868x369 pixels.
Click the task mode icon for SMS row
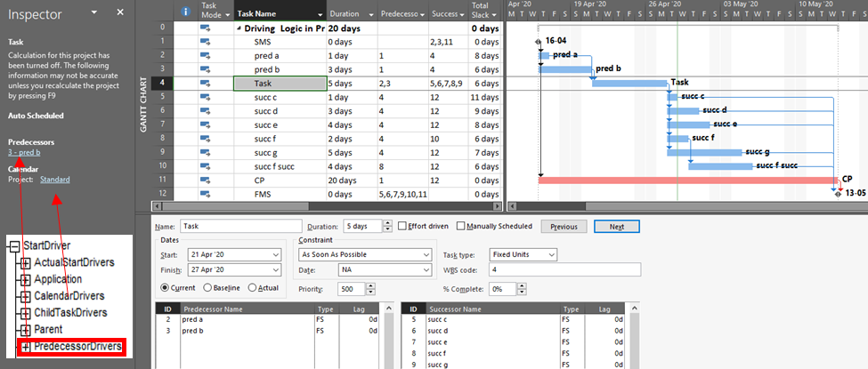[205, 42]
